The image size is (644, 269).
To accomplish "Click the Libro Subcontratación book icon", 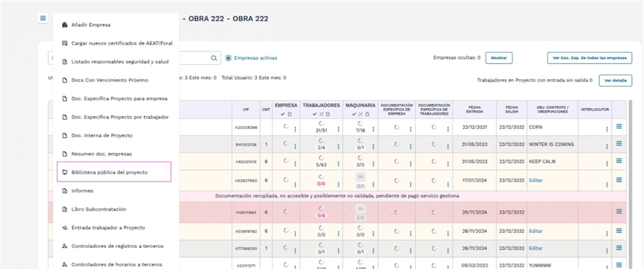I will point(65,209).
